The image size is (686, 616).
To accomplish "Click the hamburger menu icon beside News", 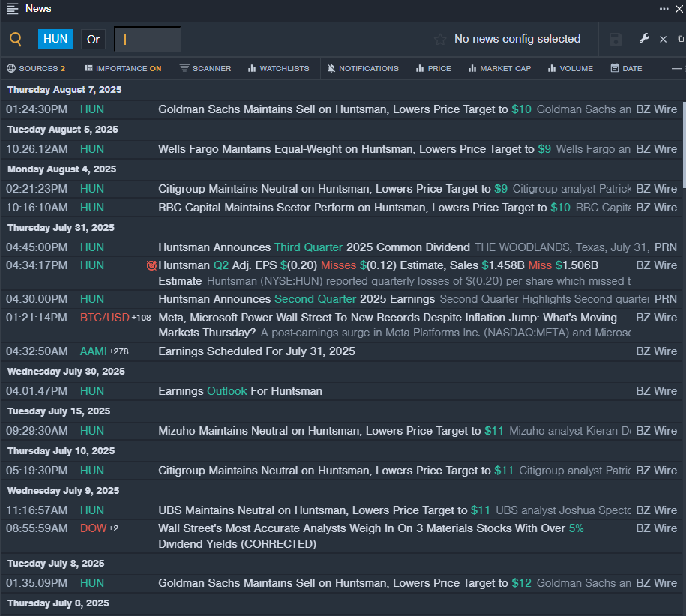I will (13, 9).
